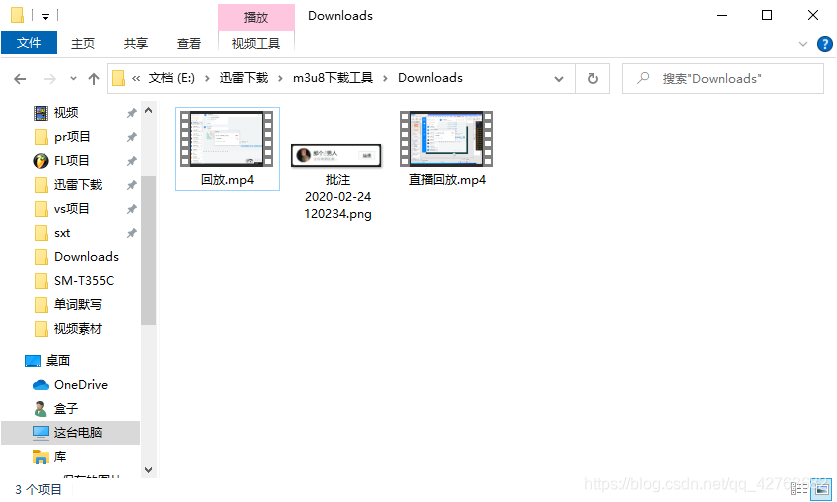
Task: Click the forward navigation arrow
Action: click(50, 79)
